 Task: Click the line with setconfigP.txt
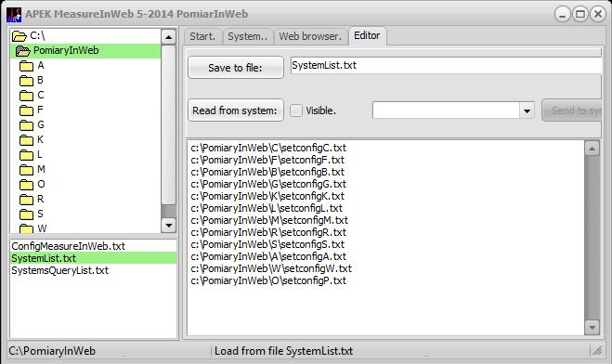click(x=268, y=281)
